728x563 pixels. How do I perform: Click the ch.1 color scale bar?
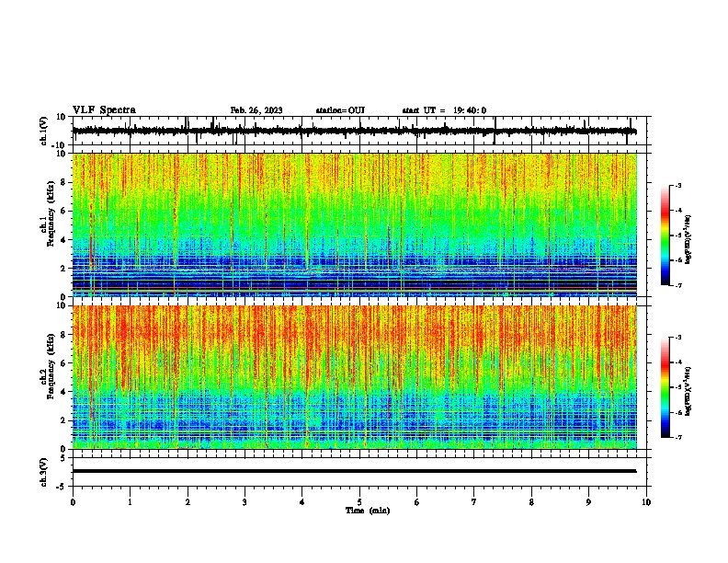coord(665,236)
